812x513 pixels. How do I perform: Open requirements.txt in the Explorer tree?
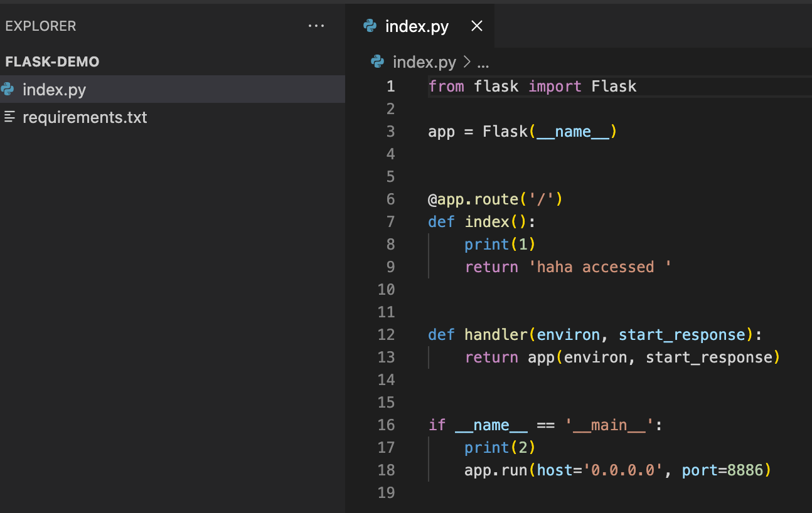[173, 117]
